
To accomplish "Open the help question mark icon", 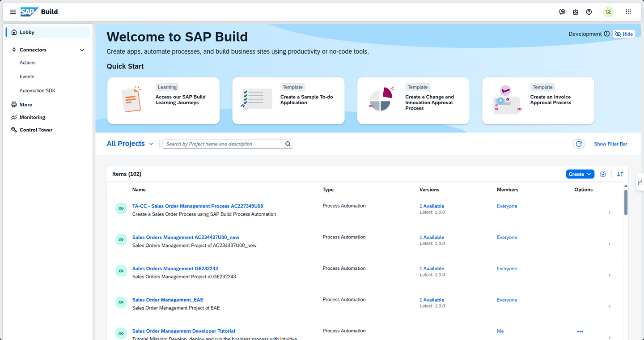I will click(x=589, y=12).
